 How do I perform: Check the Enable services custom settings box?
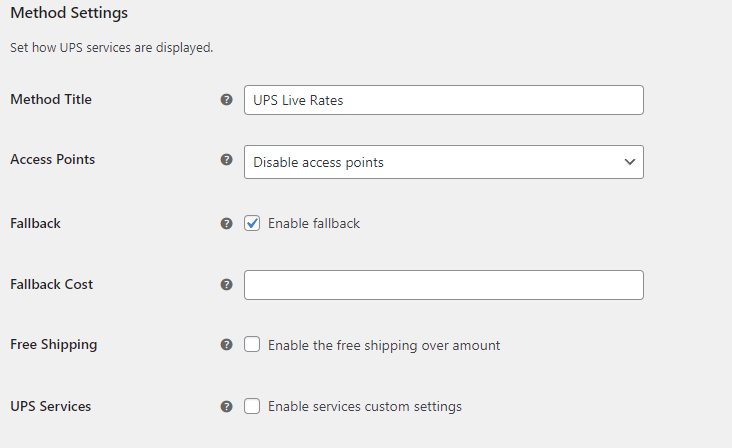(252, 406)
